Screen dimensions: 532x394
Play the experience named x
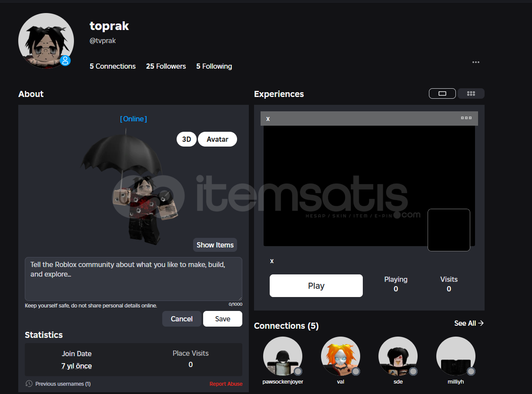pyautogui.click(x=316, y=286)
